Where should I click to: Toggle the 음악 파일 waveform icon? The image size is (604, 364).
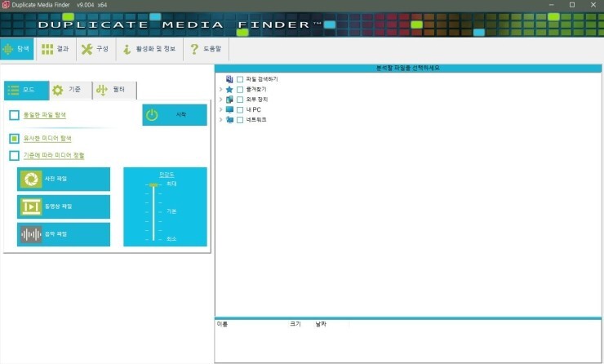[x=31, y=234]
